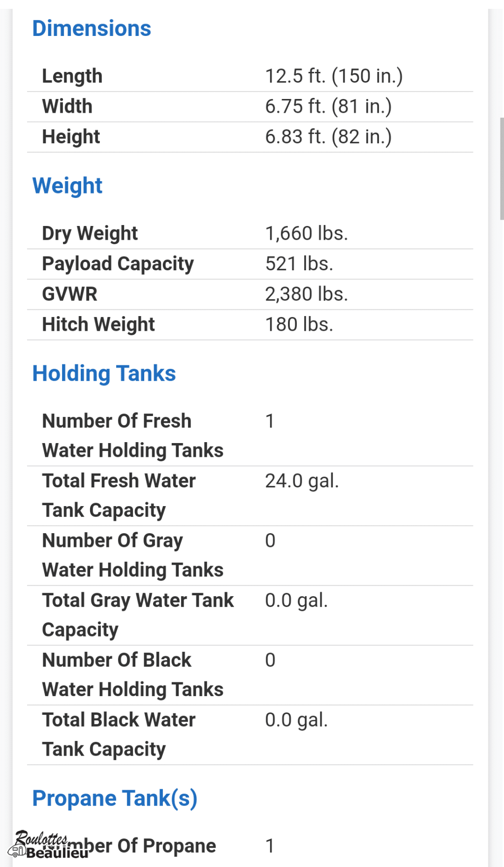Select the Hitch Weight value 180 lbs.
504x867 pixels.
pyautogui.click(x=299, y=325)
